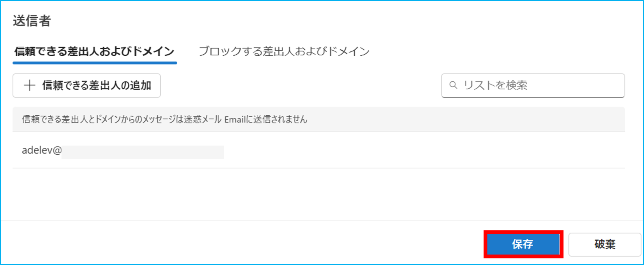644x265 pixels.
Task: Click the word Email in the banner
Action: (235, 119)
